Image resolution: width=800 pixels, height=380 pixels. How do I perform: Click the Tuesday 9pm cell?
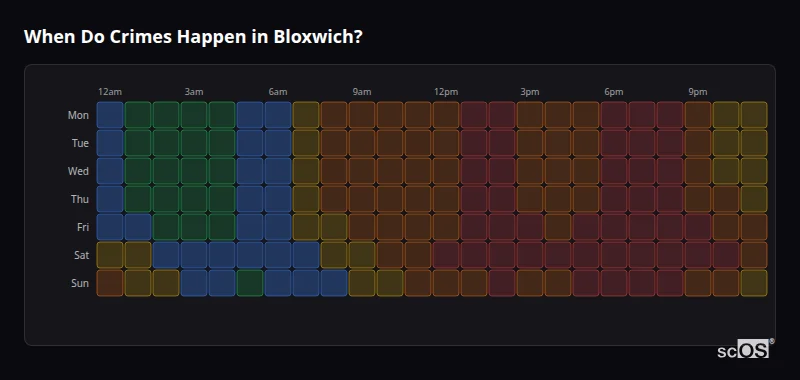pos(698,143)
